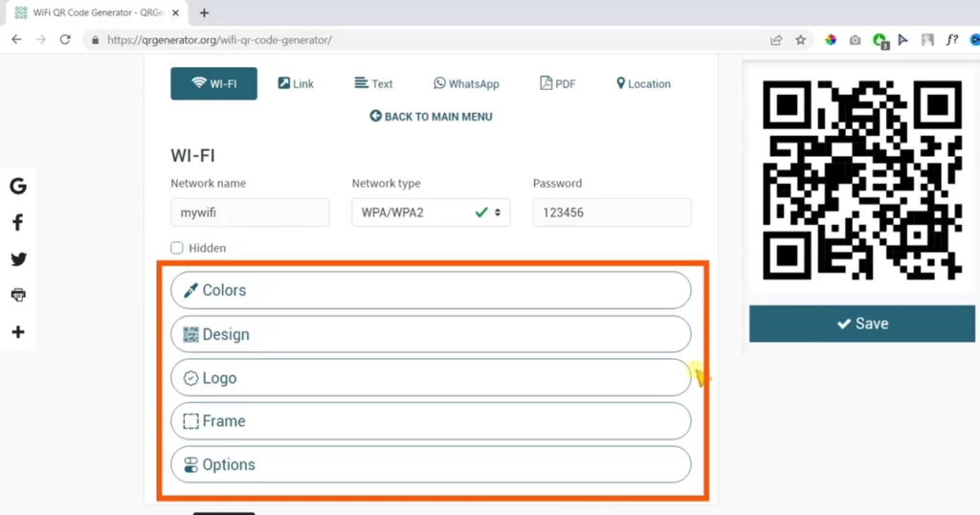Switch to the Link tab
The width and height of the screenshot is (980, 515).
(296, 83)
